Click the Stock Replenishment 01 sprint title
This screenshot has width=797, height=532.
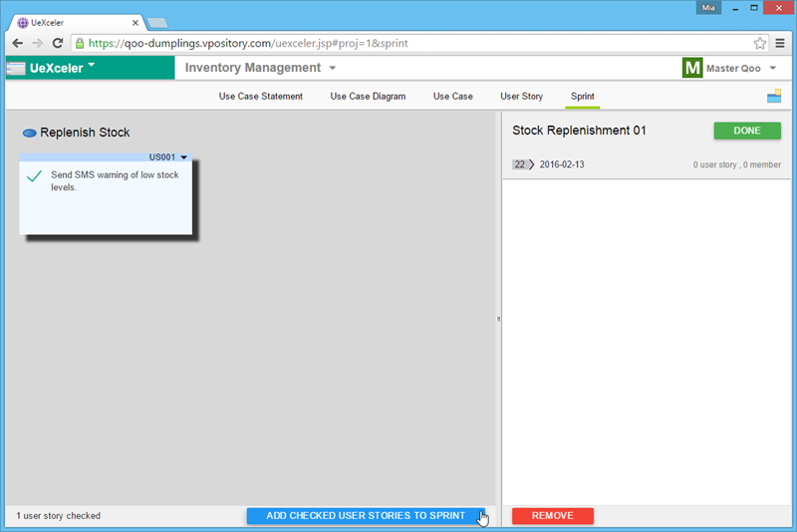click(579, 131)
